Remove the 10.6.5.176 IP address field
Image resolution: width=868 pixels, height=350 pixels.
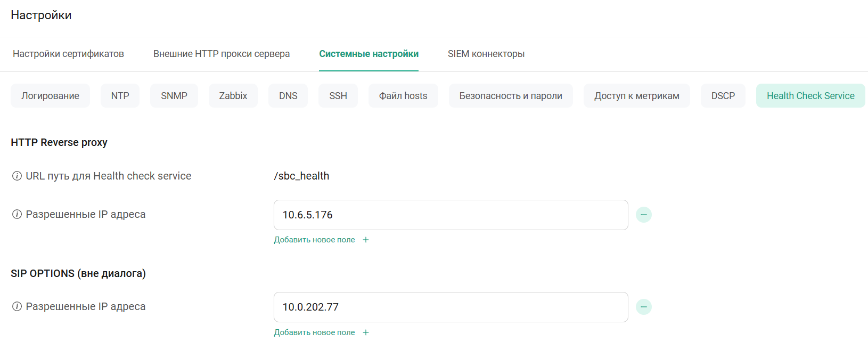click(643, 215)
